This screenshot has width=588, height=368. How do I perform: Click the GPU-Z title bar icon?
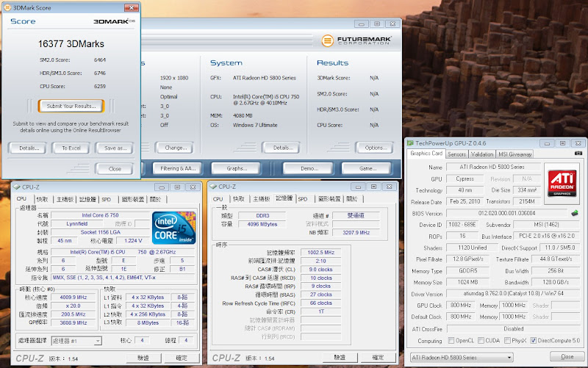pyautogui.click(x=410, y=143)
